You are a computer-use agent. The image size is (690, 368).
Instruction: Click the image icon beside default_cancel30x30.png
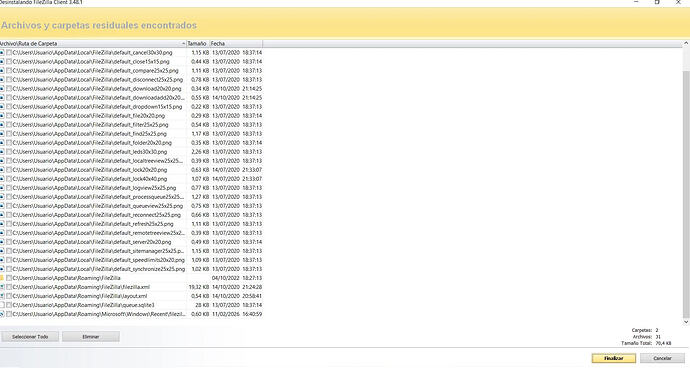coord(2,53)
